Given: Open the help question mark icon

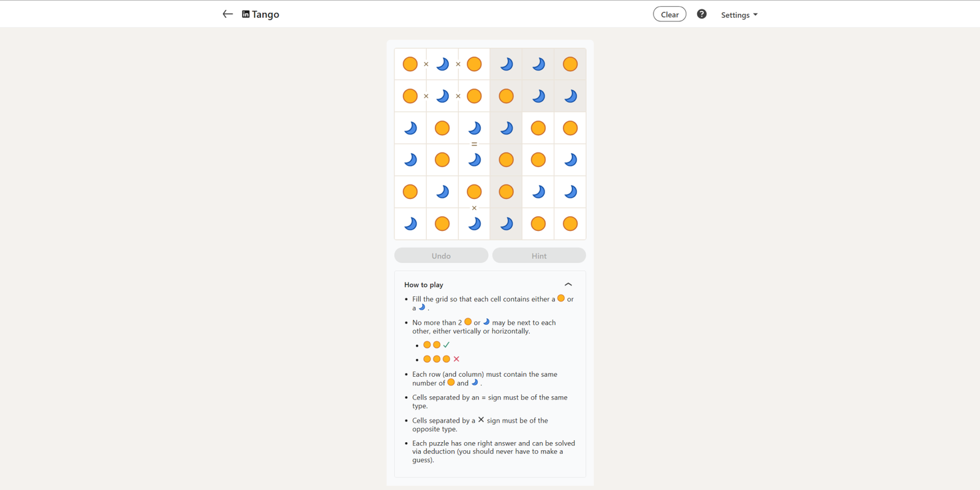Looking at the screenshot, I should [x=702, y=14].
